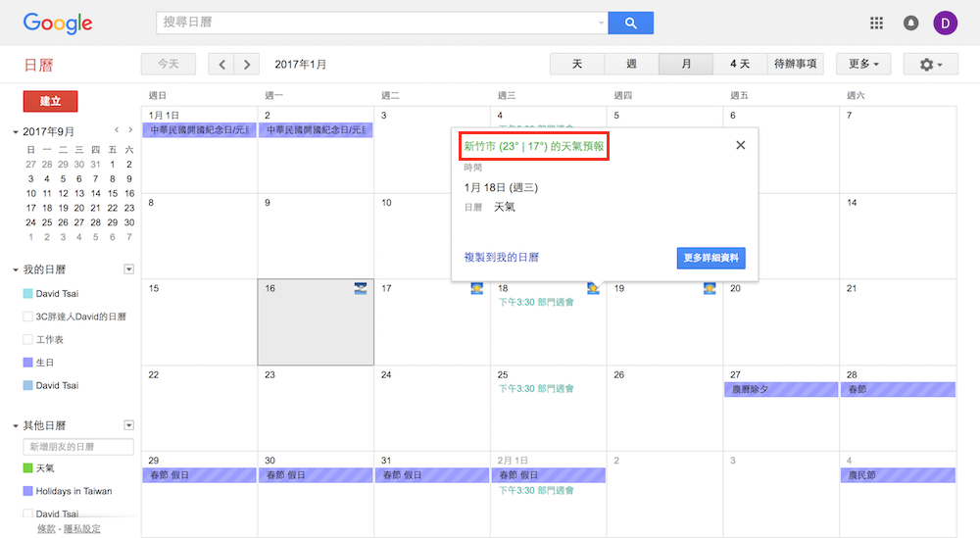Click the blue search magnifier button
The height and width of the screenshot is (538, 980).
630,24
